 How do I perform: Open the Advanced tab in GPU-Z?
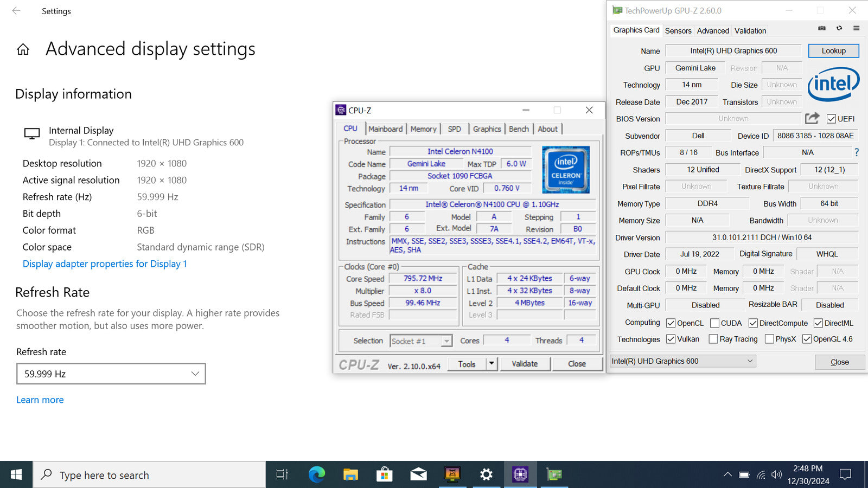pos(713,31)
